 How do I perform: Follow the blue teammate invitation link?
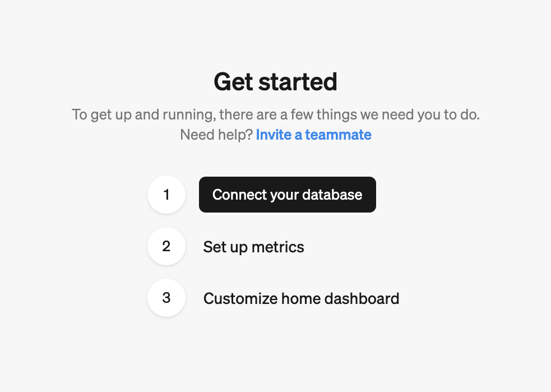point(313,135)
